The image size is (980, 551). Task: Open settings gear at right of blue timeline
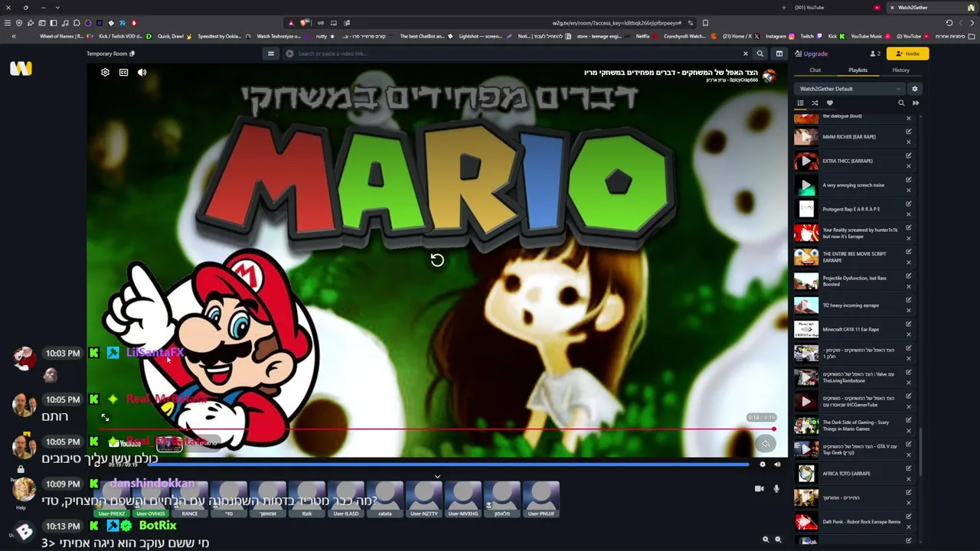(x=762, y=465)
